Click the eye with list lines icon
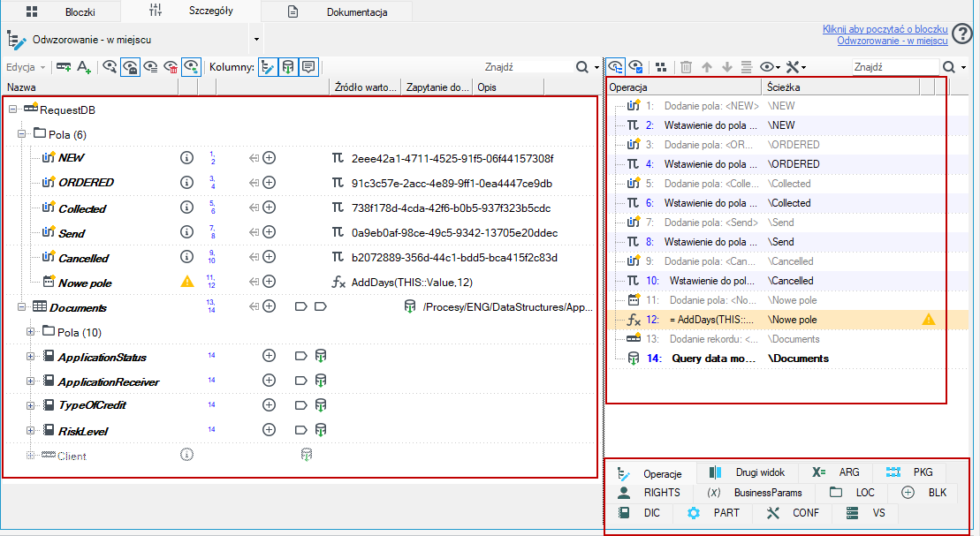The width and height of the screenshot is (980, 536). pos(150,67)
